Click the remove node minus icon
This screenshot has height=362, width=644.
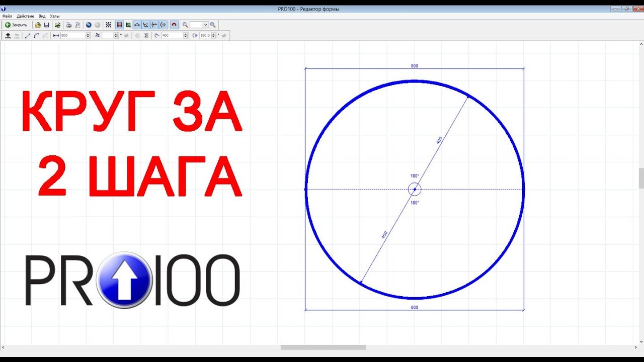pos(17,36)
